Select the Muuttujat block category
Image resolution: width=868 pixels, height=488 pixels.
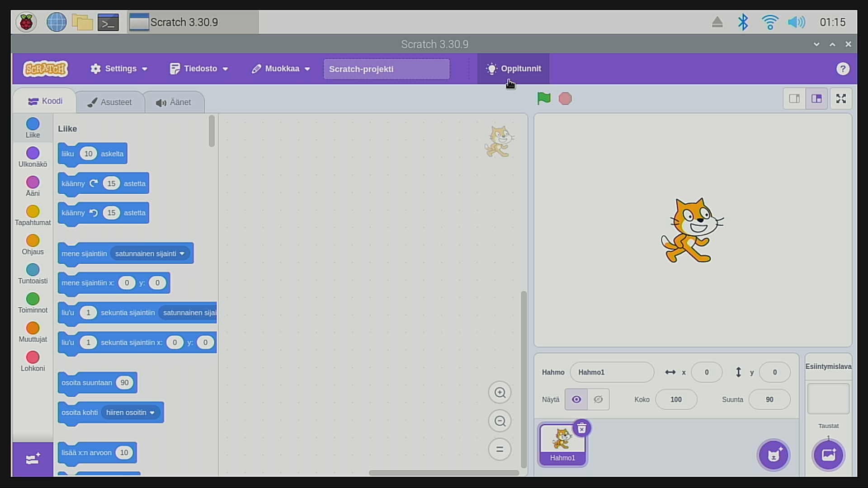click(33, 332)
